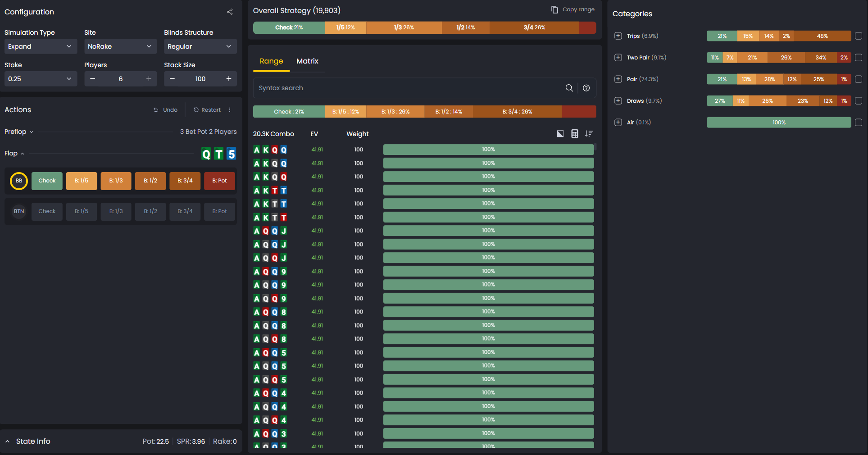Viewport: 868px width, 455px height.
Task: Select BB B: 1/5 bet action
Action: [x=82, y=181]
